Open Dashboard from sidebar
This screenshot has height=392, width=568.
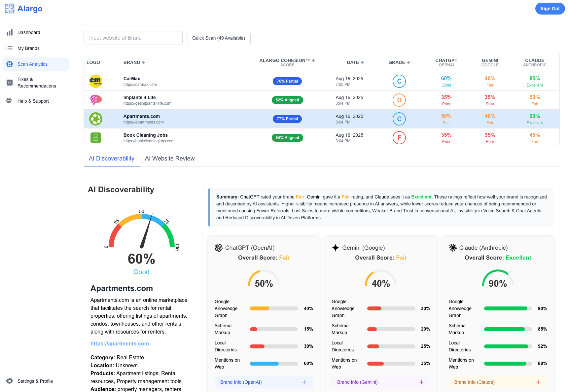click(36, 32)
